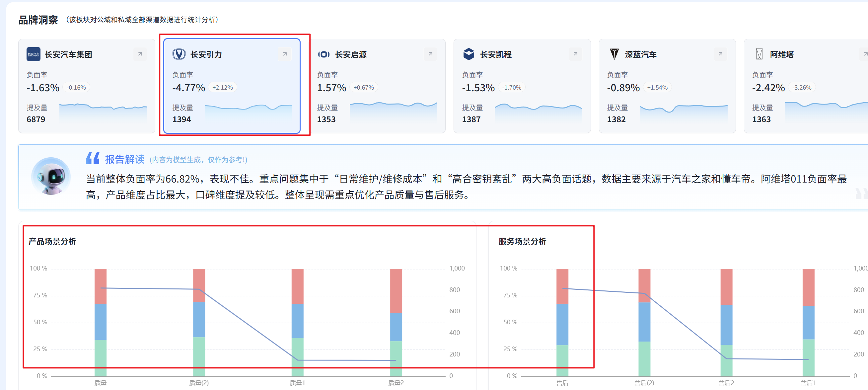Click the 长安凯程 brand logo
Image resolution: width=868 pixels, height=390 pixels.
469,54
